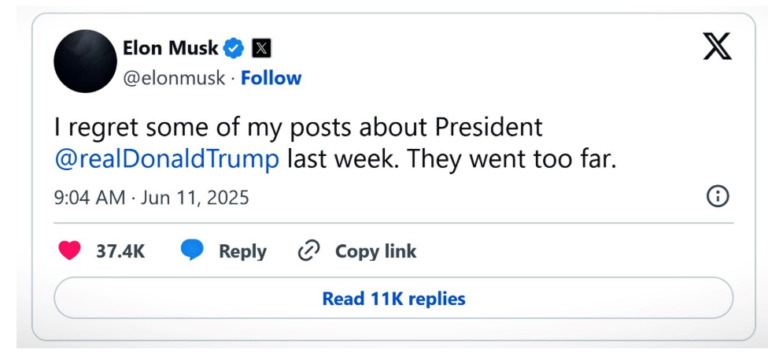Open the 9:04 AM timestamp link

(x=90, y=198)
